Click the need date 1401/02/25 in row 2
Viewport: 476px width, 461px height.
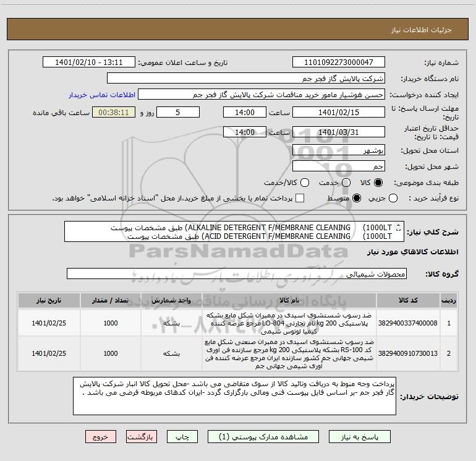click(49, 353)
